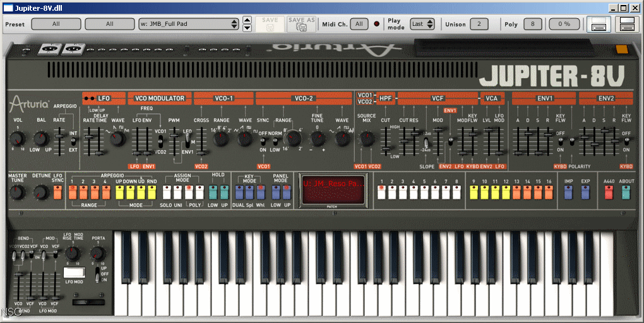Click the keyboard-only view icon
This screenshot has height=323, width=644.
[599, 24]
